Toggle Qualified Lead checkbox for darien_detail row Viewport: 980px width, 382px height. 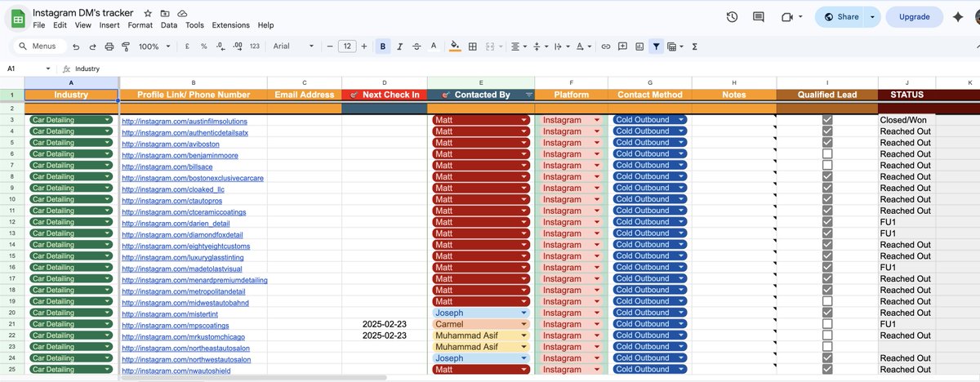click(x=827, y=222)
